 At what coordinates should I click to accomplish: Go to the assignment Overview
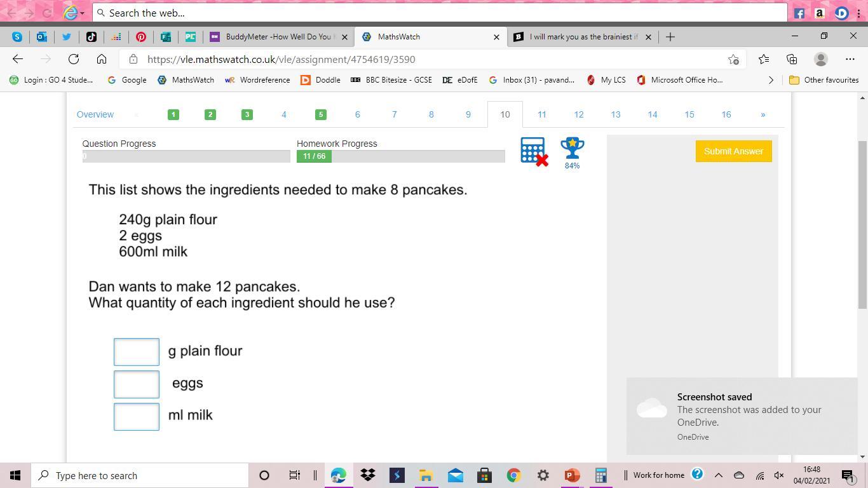pos(95,114)
